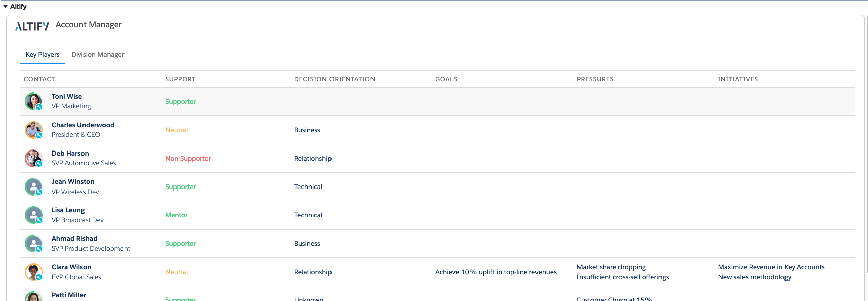Click the Support column header
Viewport: 868px width, 301px height.
coord(180,79)
